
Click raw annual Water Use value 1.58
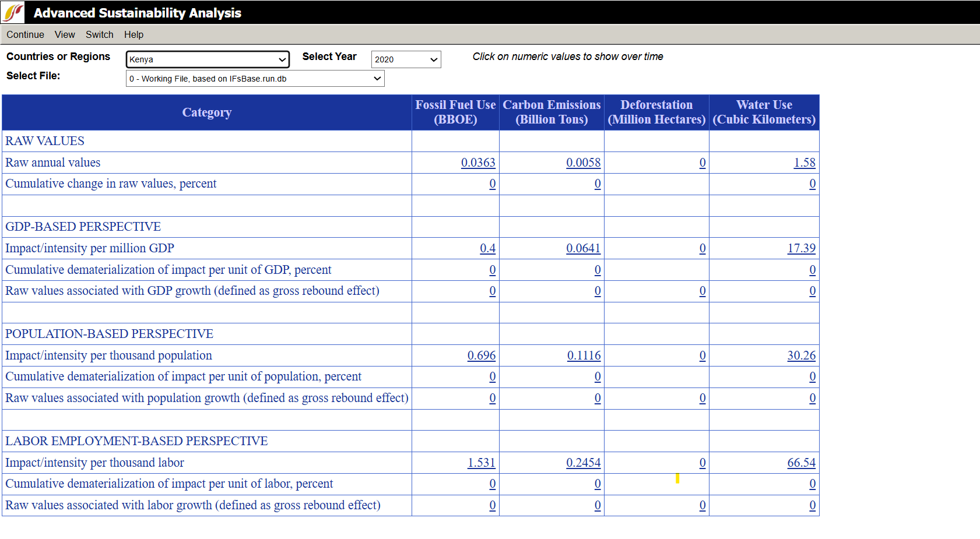tap(804, 163)
